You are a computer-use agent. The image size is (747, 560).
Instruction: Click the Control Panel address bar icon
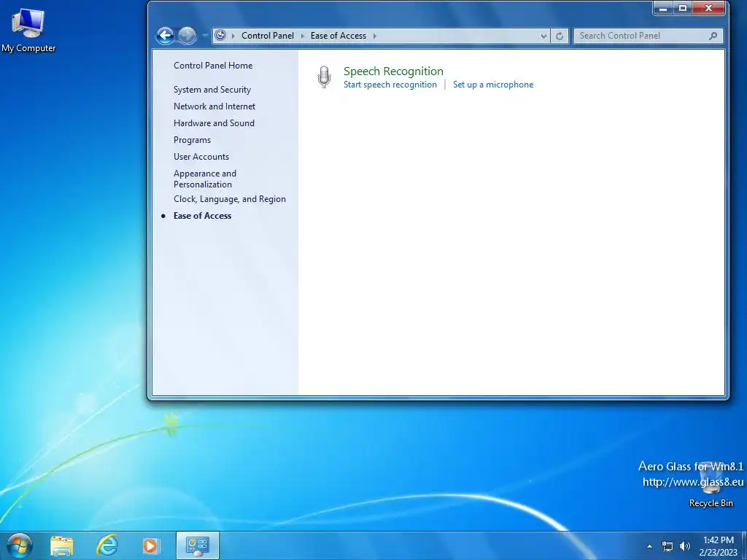tap(220, 35)
